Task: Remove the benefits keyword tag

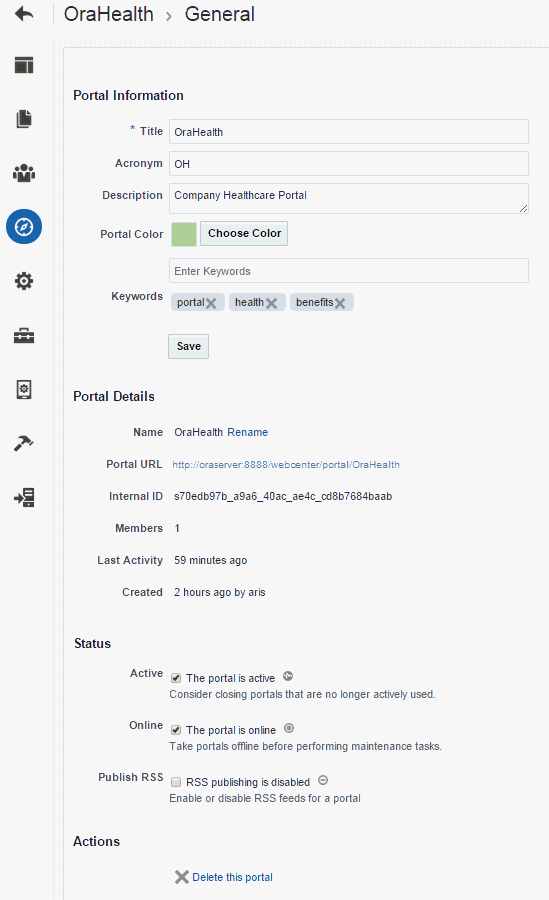Action: [340, 303]
